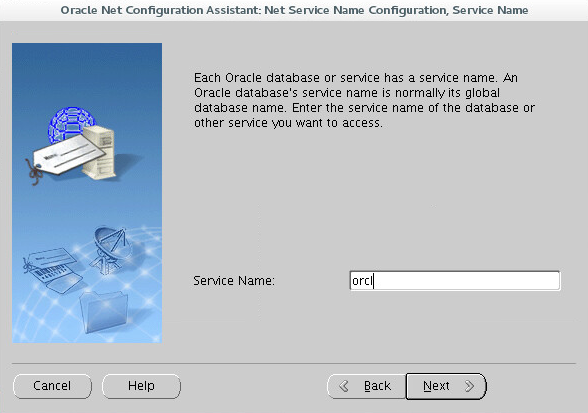Click the Cancel button
The height and width of the screenshot is (413, 588).
[x=52, y=386]
